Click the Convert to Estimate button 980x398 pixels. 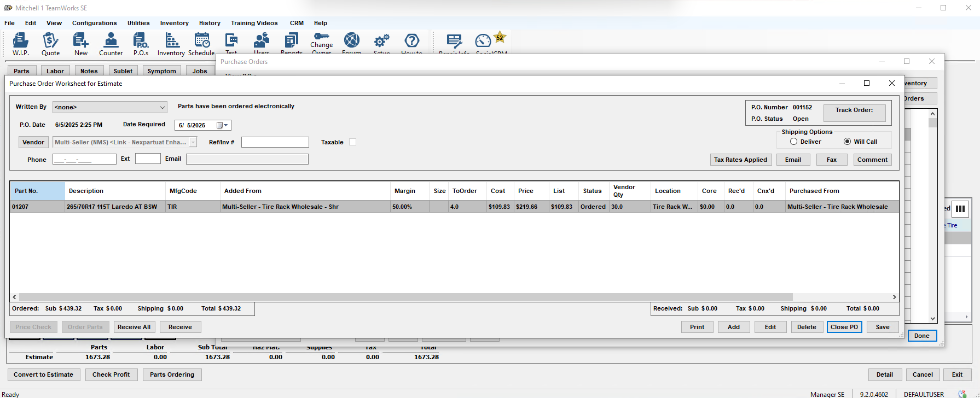click(x=43, y=374)
